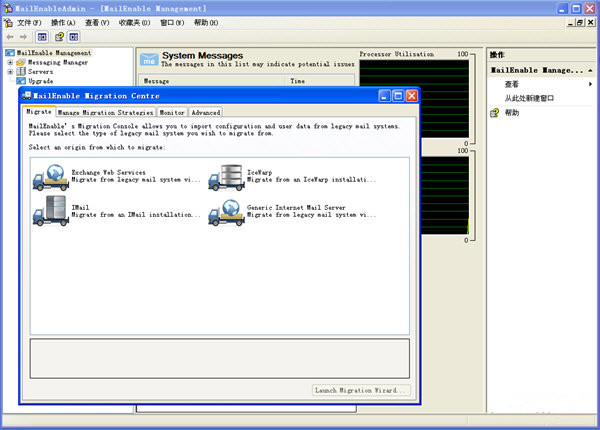
Task: Maximize the MailEnable Migration Centre window
Action: coord(398,96)
